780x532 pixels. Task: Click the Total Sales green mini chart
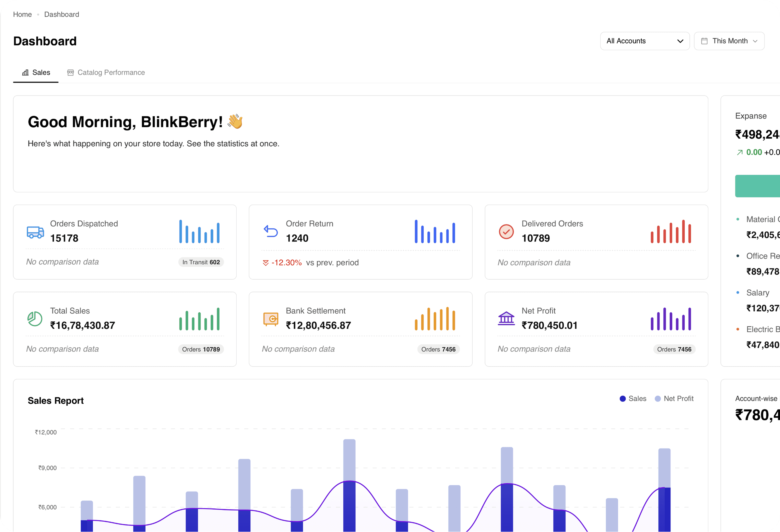(199, 319)
